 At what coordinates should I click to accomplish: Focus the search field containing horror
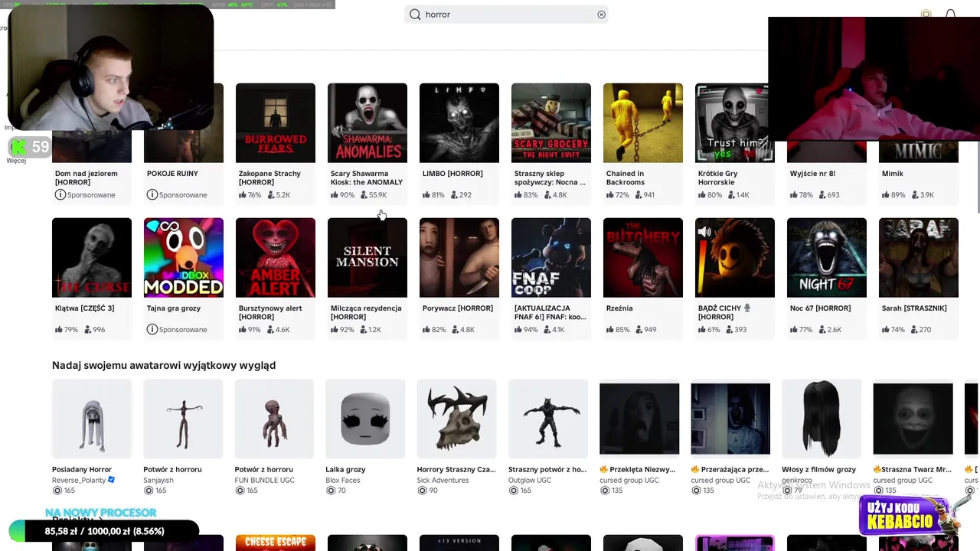(x=506, y=15)
